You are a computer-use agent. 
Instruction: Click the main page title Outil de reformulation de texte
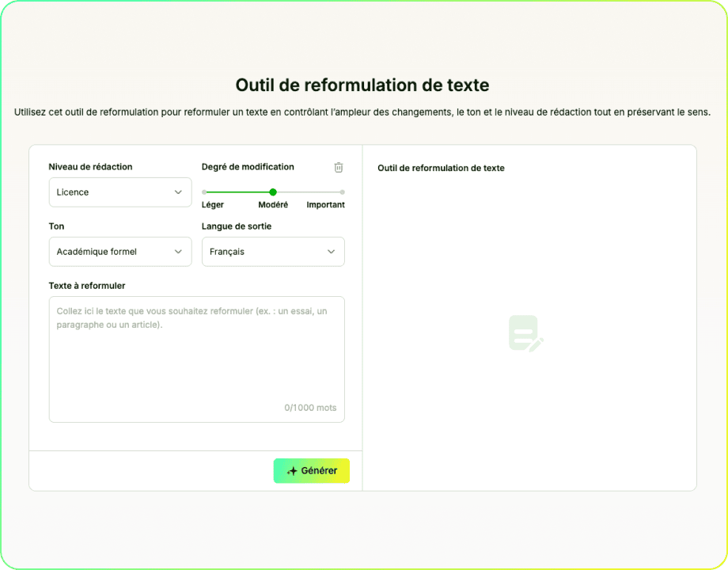[362, 85]
